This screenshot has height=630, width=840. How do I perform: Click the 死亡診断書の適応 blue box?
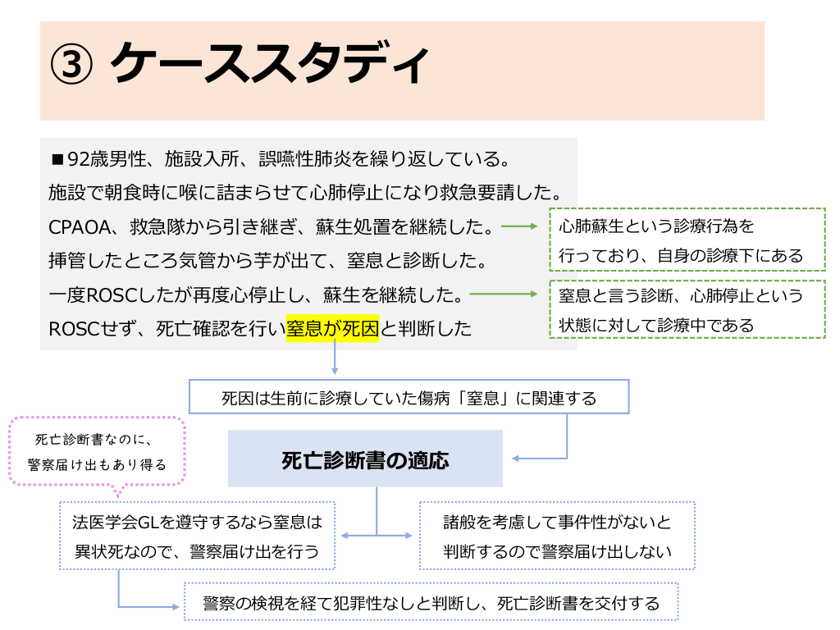[365, 459]
